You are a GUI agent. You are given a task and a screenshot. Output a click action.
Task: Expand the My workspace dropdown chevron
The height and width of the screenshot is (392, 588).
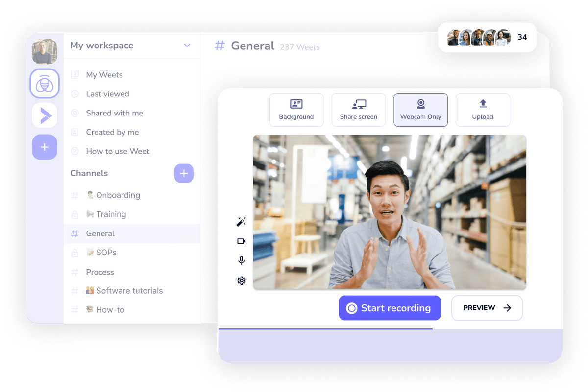(x=187, y=46)
